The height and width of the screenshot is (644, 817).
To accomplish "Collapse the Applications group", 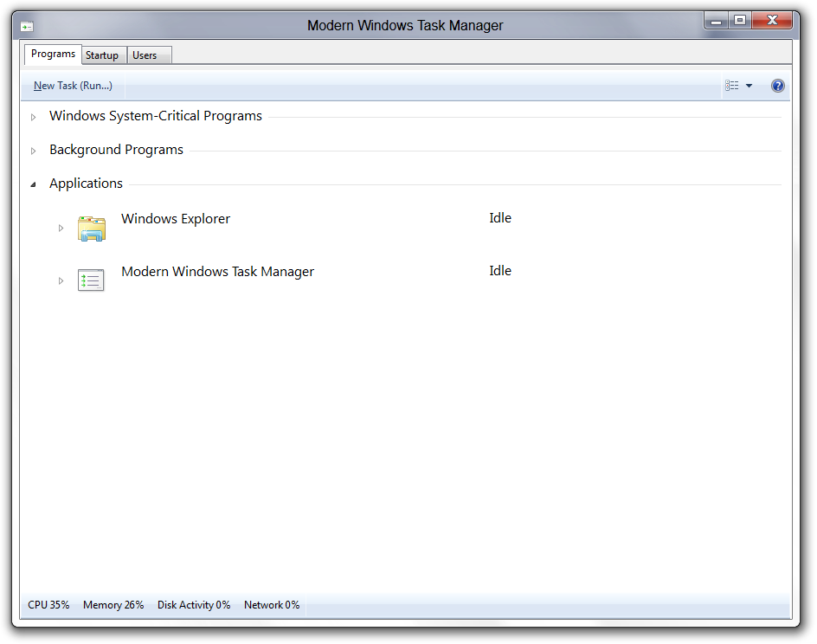I will (34, 184).
